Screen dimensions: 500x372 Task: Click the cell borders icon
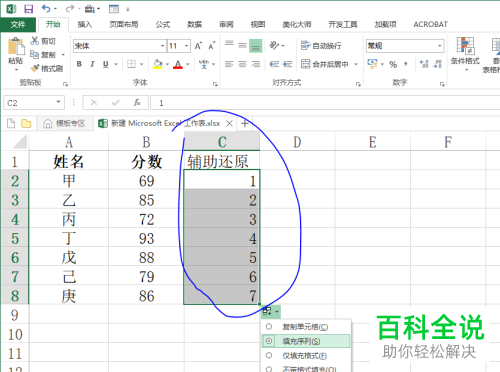(x=131, y=64)
